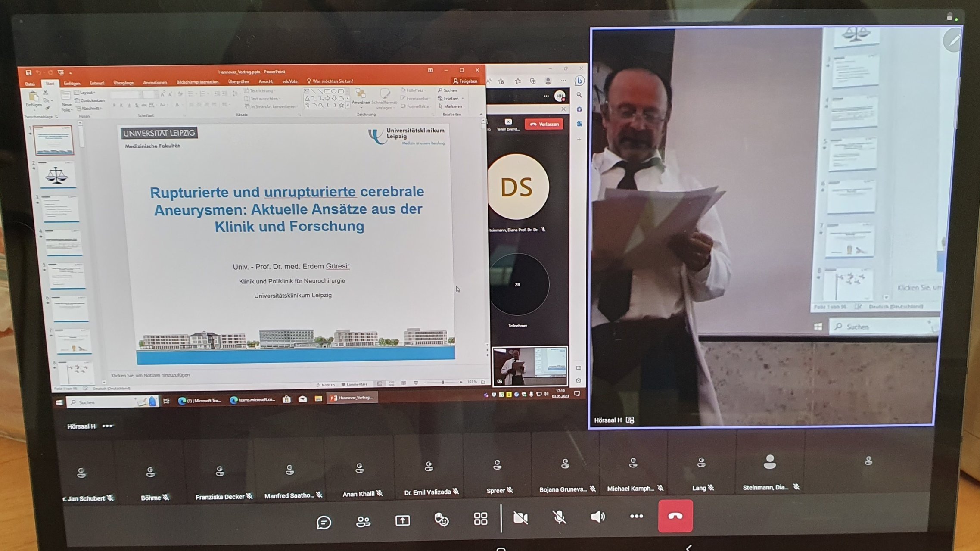Show the participants list icon

click(x=363, y=521)
